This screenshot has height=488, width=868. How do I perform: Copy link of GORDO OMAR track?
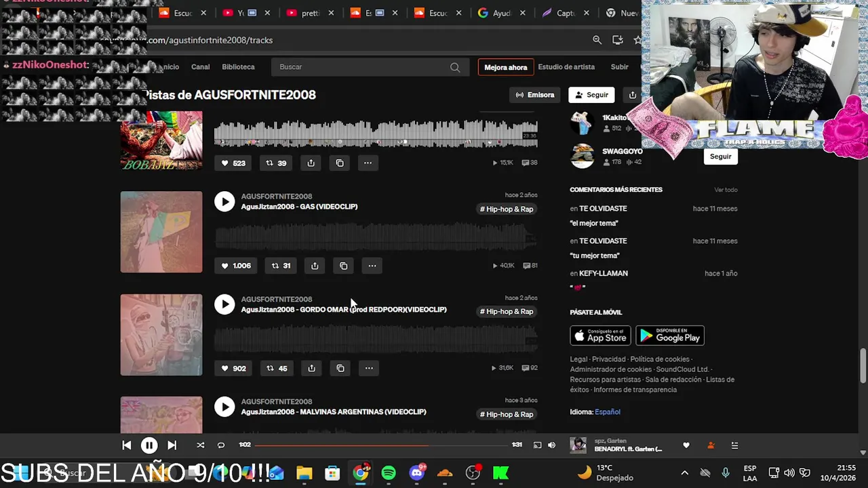[x=340, y=368]
